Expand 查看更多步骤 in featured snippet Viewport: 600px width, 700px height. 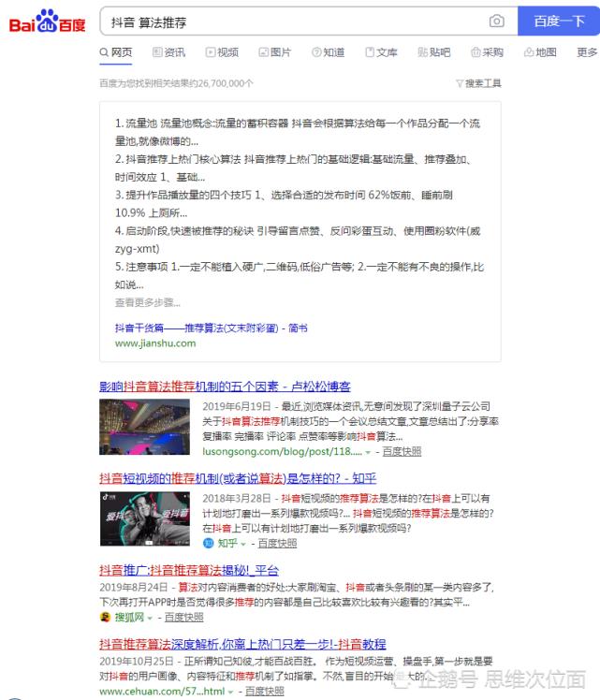point(148,302)
